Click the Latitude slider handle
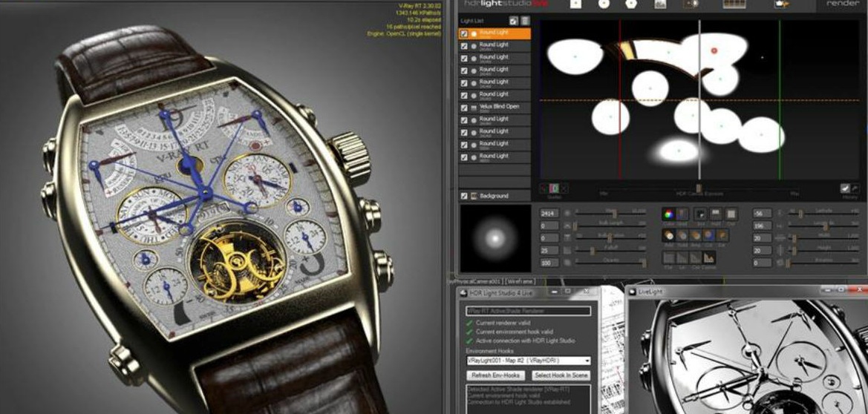Viewport: 868px width, 414px height. [x=801, y=214]
